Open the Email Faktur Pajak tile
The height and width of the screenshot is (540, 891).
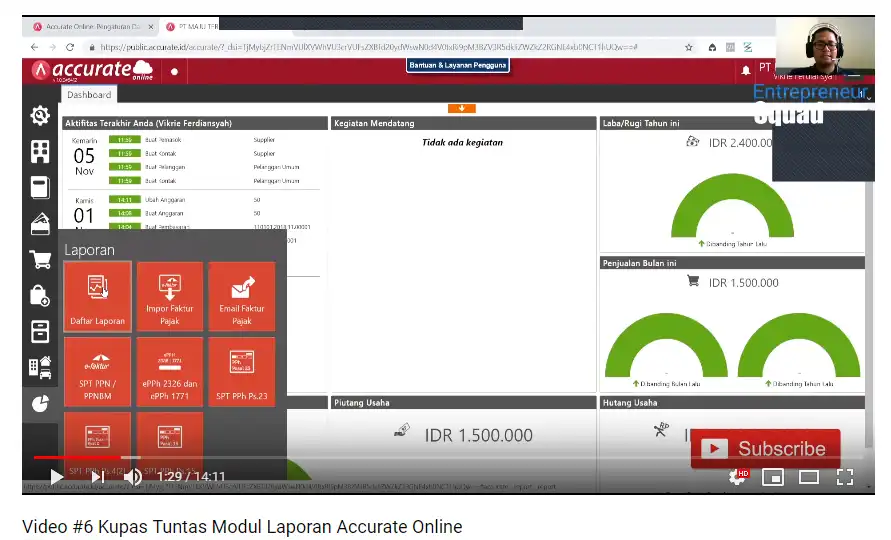(242, 297)
